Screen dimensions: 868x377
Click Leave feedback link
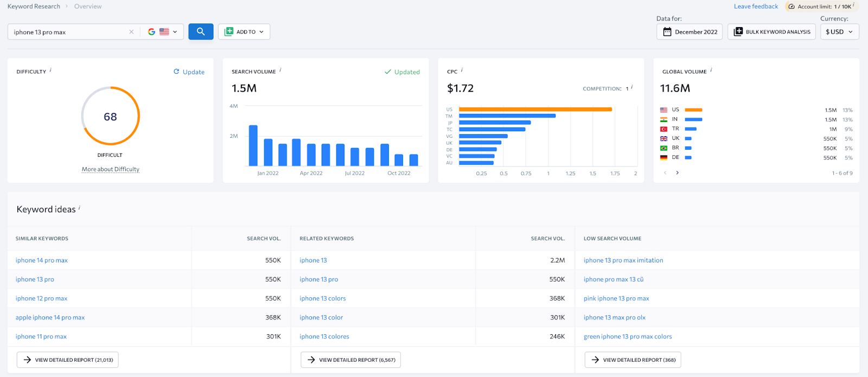click(756, 7)
